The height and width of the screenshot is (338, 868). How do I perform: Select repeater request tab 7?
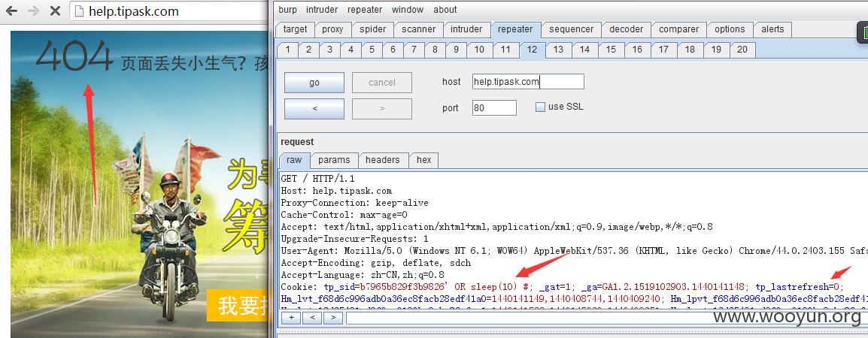pyautogui.click(x=414, y=50)
